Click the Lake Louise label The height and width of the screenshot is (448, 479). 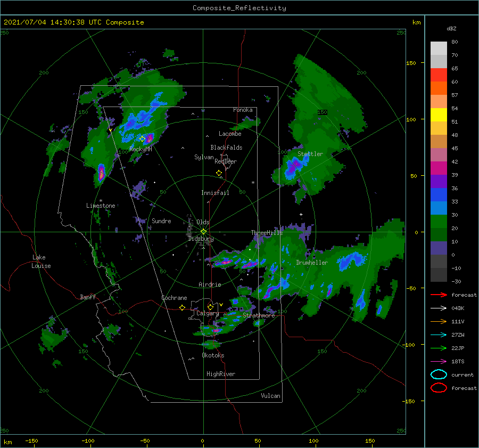coord(41,262)
